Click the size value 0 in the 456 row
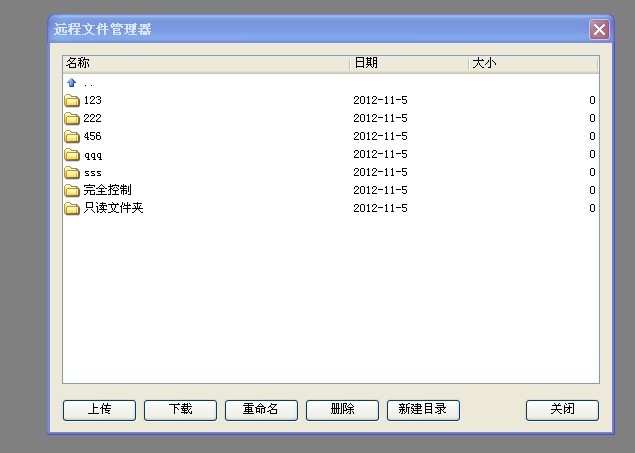 pos(592,136)
